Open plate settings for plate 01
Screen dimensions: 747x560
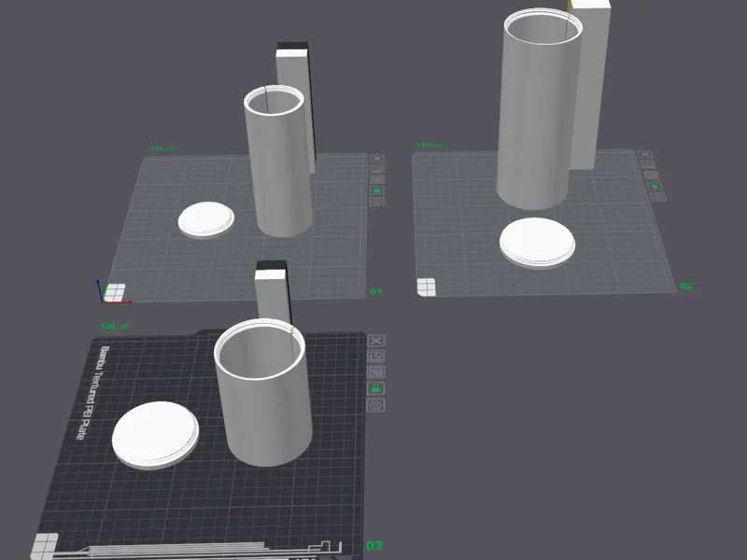click(377, 202)
